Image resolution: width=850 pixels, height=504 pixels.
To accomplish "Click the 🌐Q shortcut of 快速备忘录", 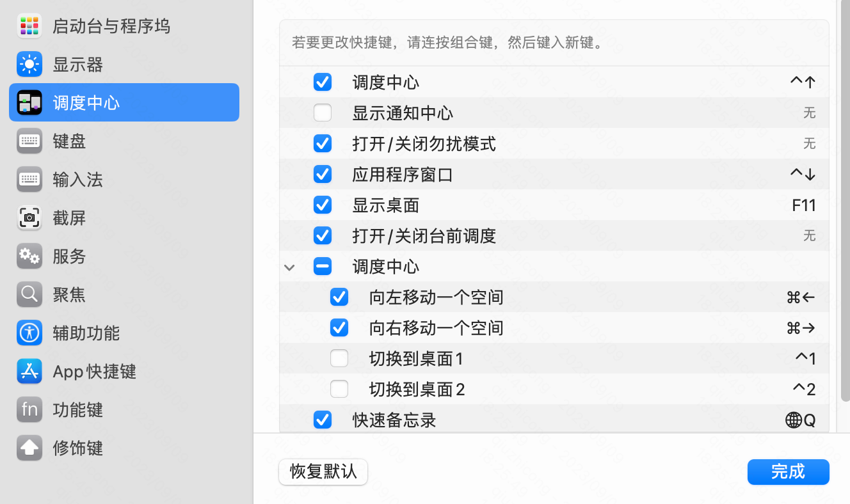I will (801, 420).
